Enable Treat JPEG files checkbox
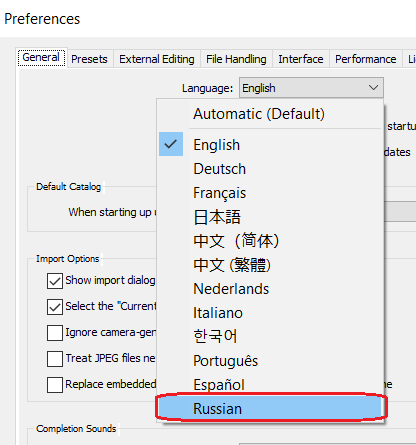 [x=55, y=359]
